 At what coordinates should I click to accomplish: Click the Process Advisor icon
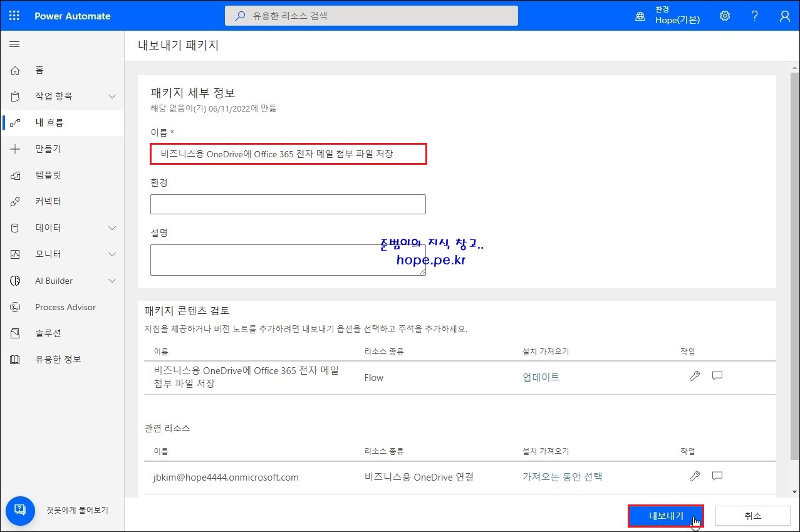click(x=15, y=307)
